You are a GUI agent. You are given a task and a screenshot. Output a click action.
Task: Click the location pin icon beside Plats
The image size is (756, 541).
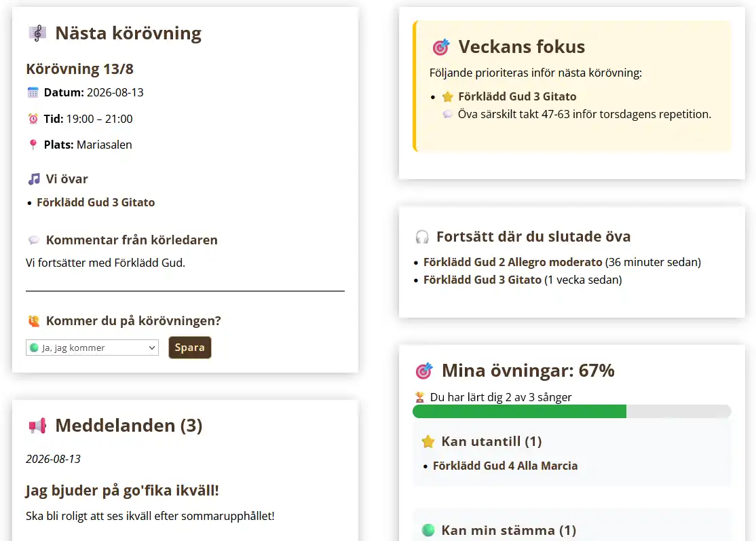tap(33, 145)
